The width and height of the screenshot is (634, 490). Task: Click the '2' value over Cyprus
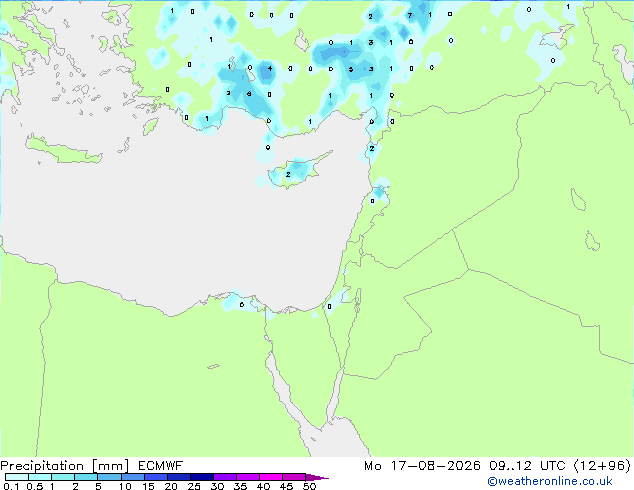click(x=288, y=175)
